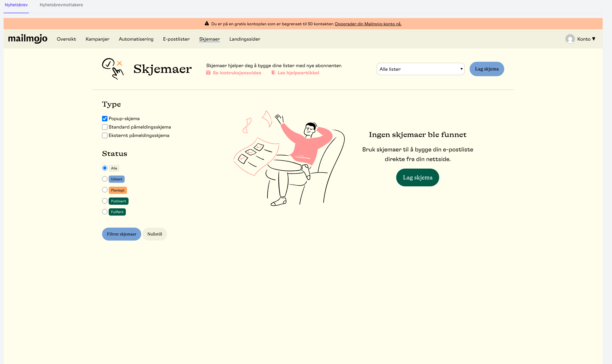Enable the Standard påmeldingsskjema checkbox
The width and height of the screenshot is (612, 364).
(105, 127)
